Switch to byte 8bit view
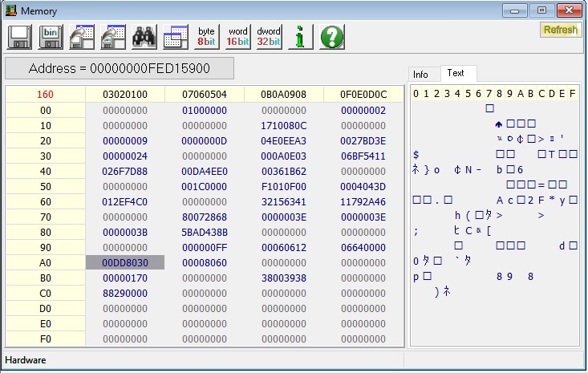588x373 pixels. [207, 36]
